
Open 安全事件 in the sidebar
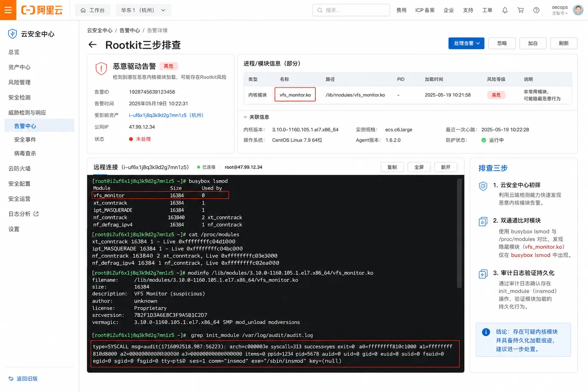pos(25,139)
